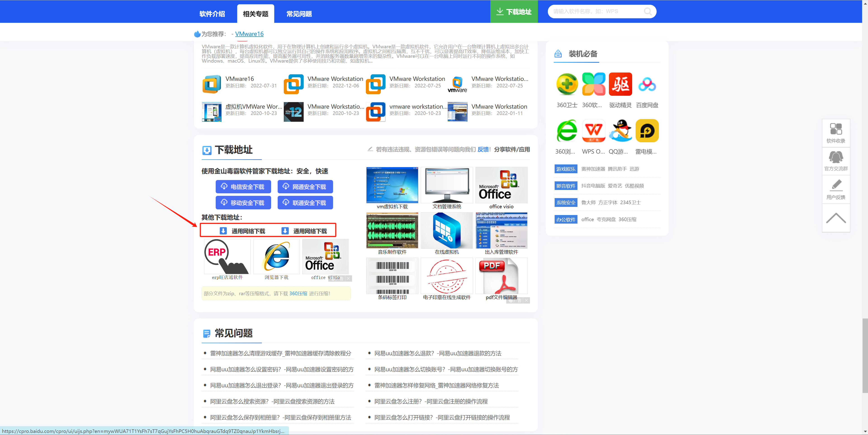Click the first 通用网络下载 download link
The height and width of the screenshot is (435, 868).
click(242, 231)
